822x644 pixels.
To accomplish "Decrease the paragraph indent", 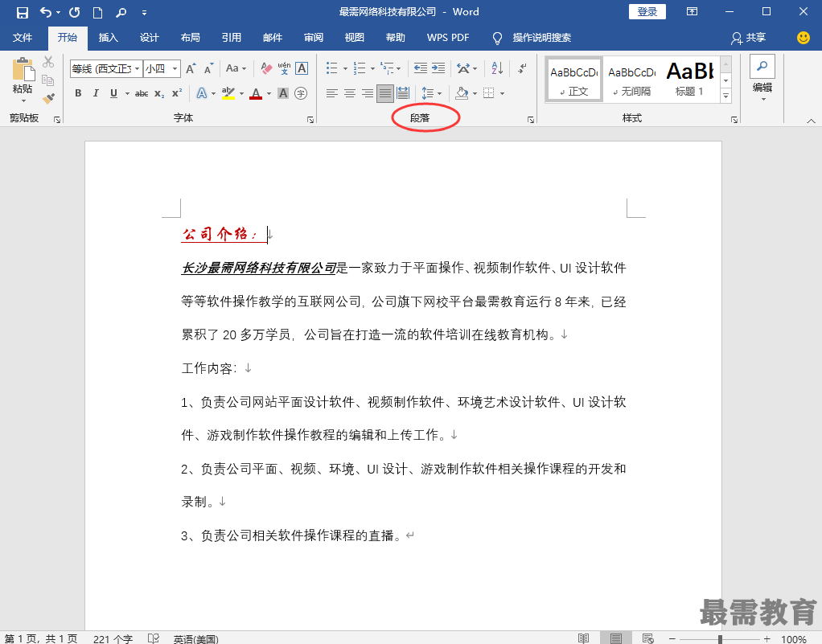I will click(x=421, y=68).
